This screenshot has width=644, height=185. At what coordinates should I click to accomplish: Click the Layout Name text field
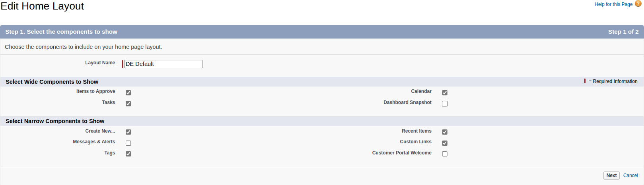click(x=163, y=64)
